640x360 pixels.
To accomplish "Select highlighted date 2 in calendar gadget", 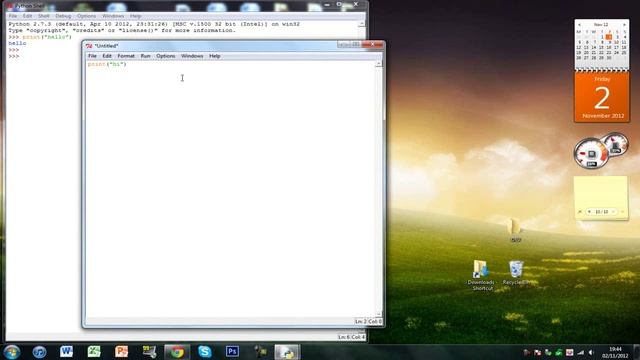I will point(609,37).
